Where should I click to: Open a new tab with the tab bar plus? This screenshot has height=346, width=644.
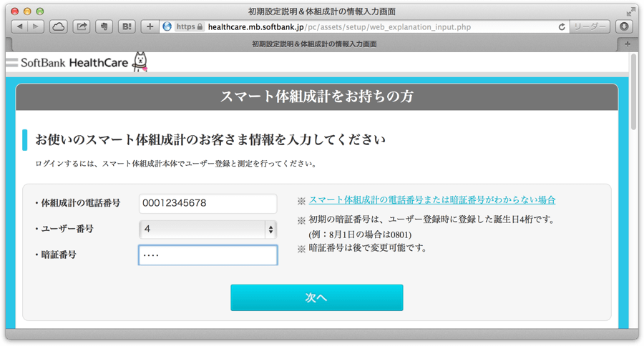(x=627, y=44)
